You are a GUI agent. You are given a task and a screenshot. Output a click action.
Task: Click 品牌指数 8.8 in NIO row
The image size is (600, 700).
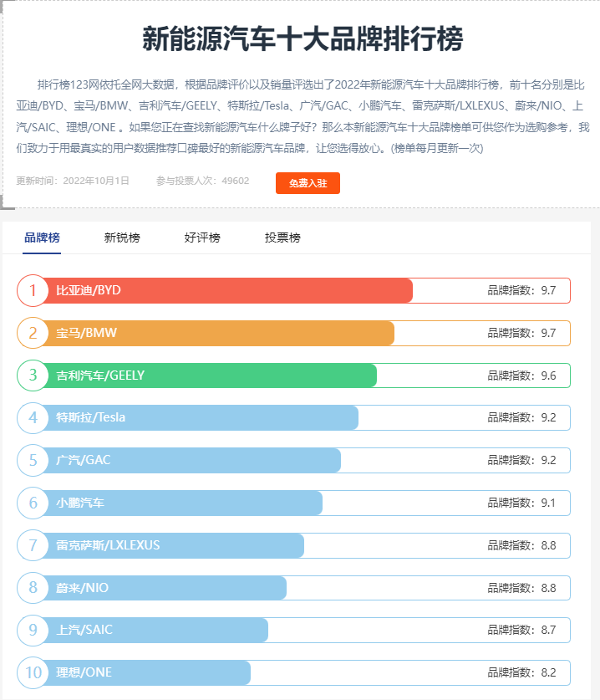click(x=521, y=587)
